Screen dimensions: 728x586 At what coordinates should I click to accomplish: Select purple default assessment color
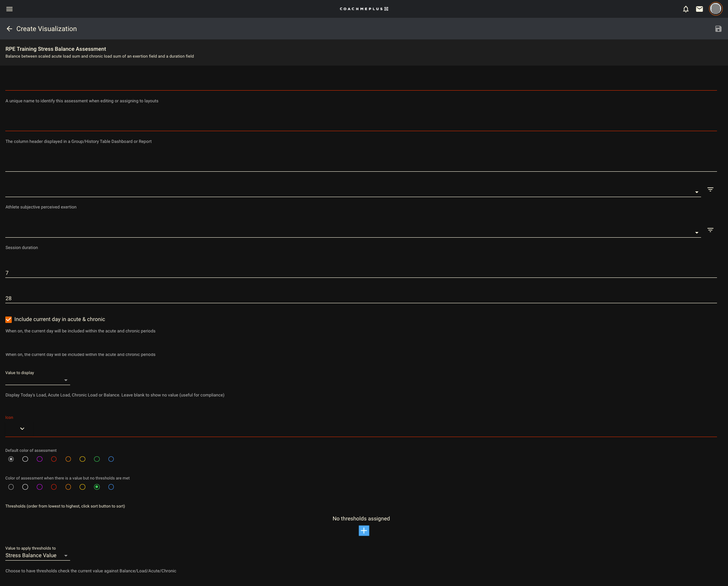click(39, 459)
